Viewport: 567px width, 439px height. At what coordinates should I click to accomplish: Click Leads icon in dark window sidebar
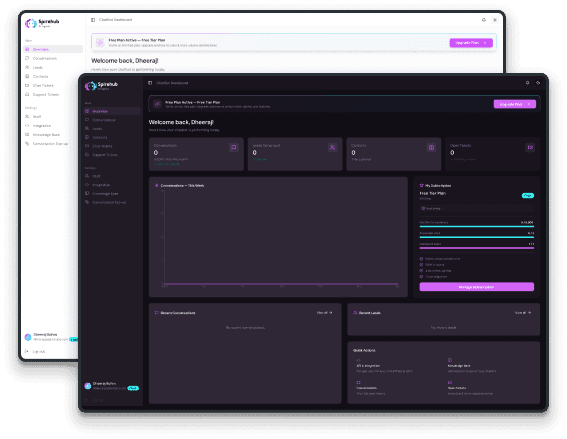click(87, 129)
